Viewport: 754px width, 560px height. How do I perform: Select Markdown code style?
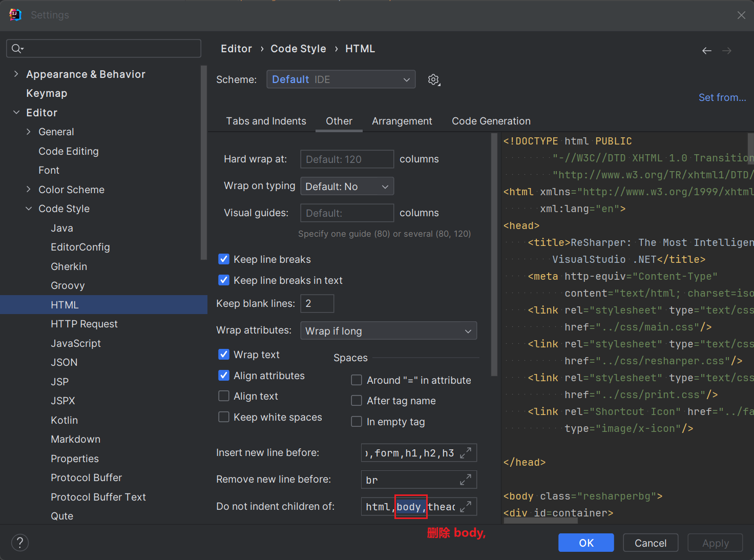click(75, 439)
